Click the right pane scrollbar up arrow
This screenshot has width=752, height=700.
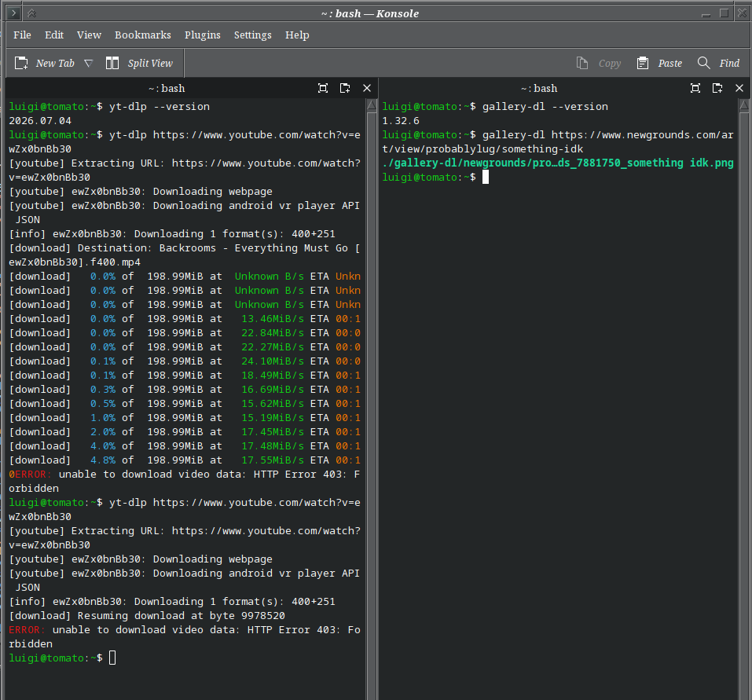click(744, 105)
